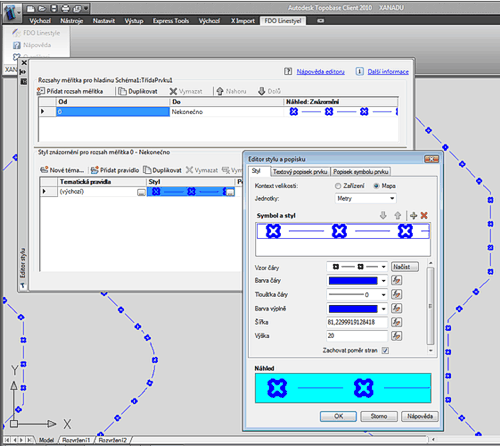The width and height of the screenshot is (500, 446).
Task: Click Vymazat in scale ranges toolbar
Action: pyautogui.click(x=186, y=91)
